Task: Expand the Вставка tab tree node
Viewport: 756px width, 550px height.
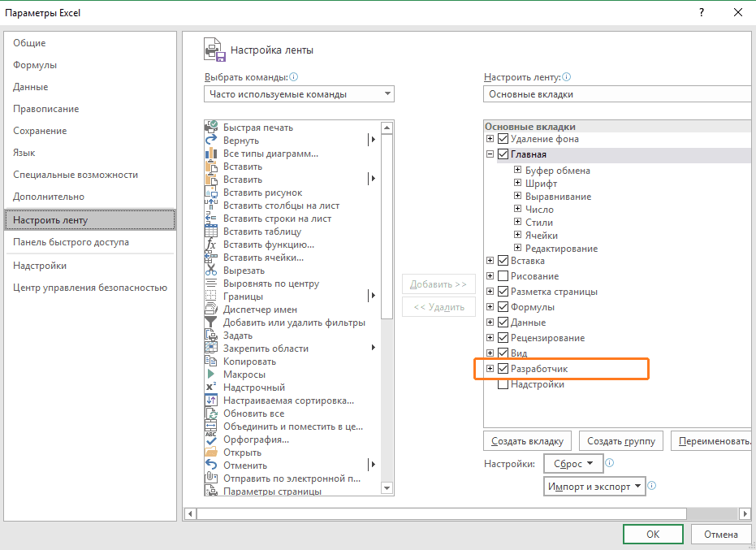Action: [x=490, y=261]
